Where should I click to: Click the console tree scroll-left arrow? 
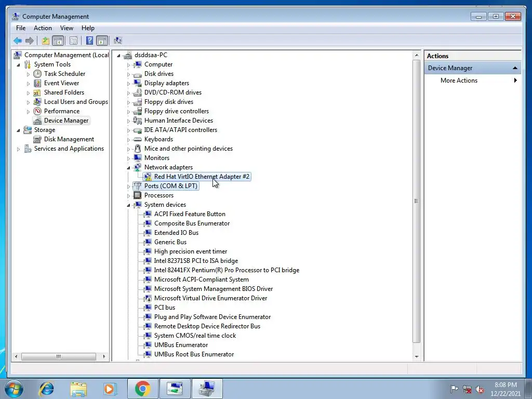(16, 356)
